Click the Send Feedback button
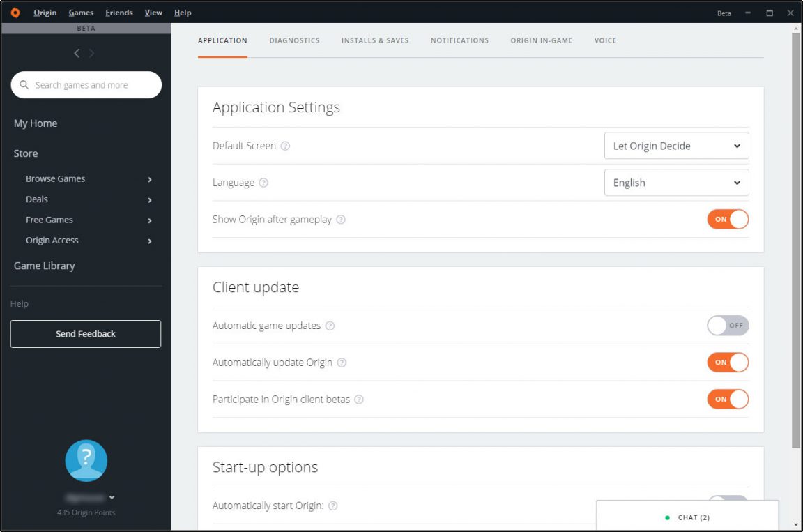803x532 pixels. pos(85,334)
